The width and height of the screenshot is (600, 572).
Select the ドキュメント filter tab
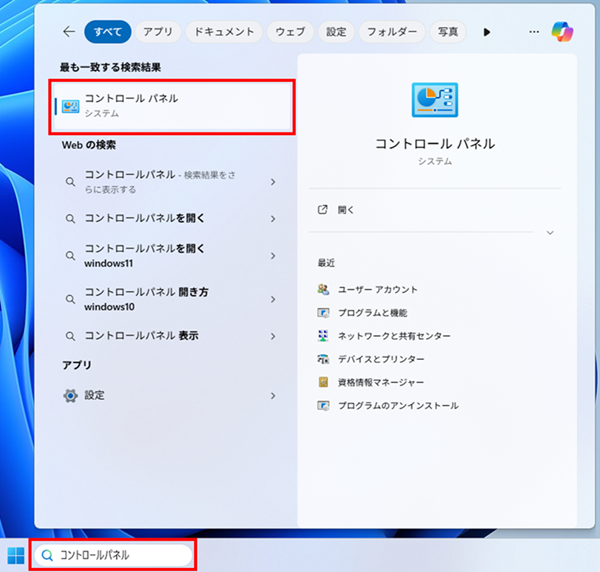click(x=225, y=32)
